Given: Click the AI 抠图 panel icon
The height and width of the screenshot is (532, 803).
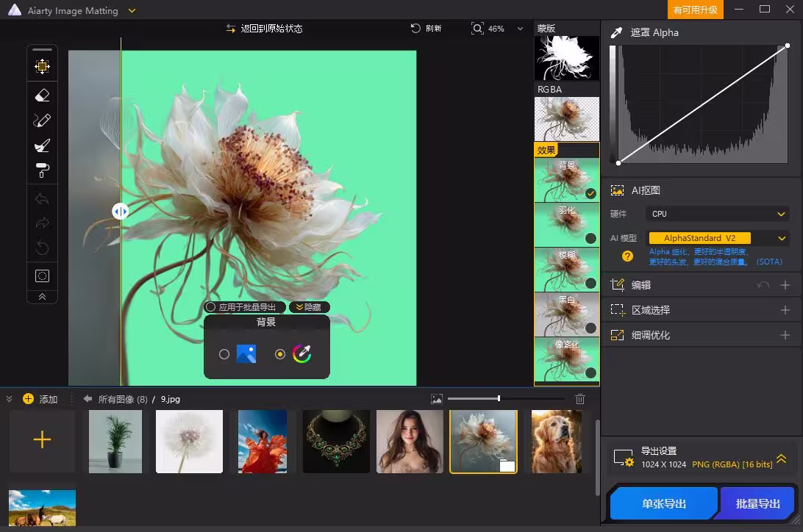Looking at the screenshot, I should (618, 190).
